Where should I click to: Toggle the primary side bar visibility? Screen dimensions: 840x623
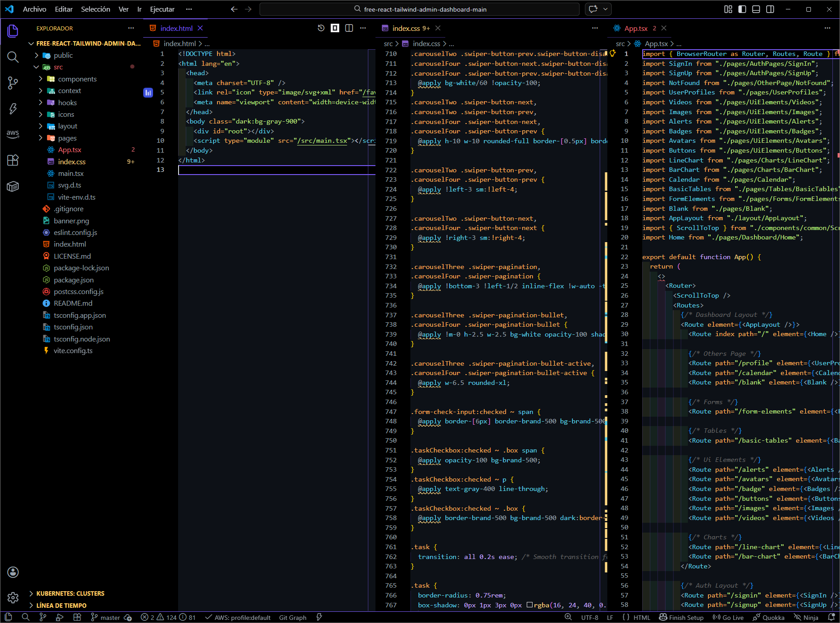click(x=742, y=9)
